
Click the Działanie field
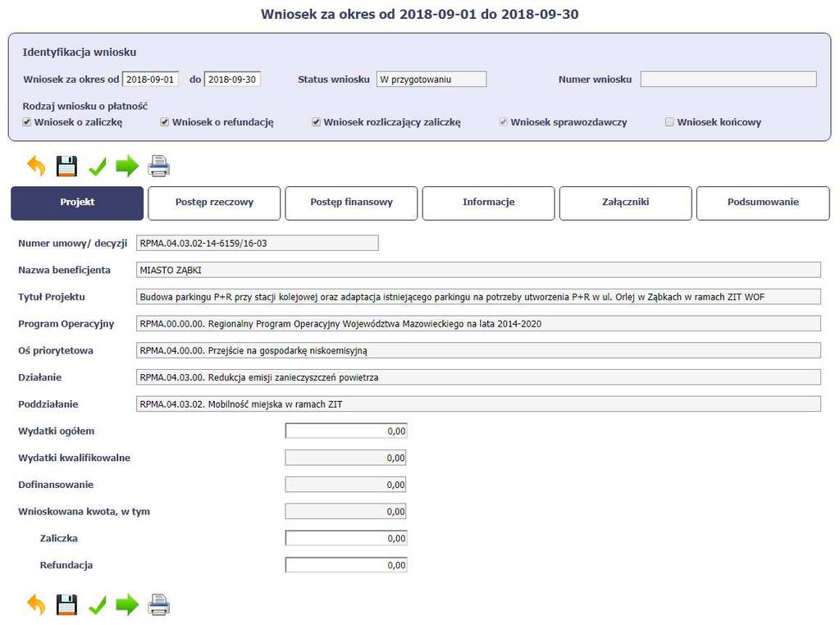click(x=478, y=377)
